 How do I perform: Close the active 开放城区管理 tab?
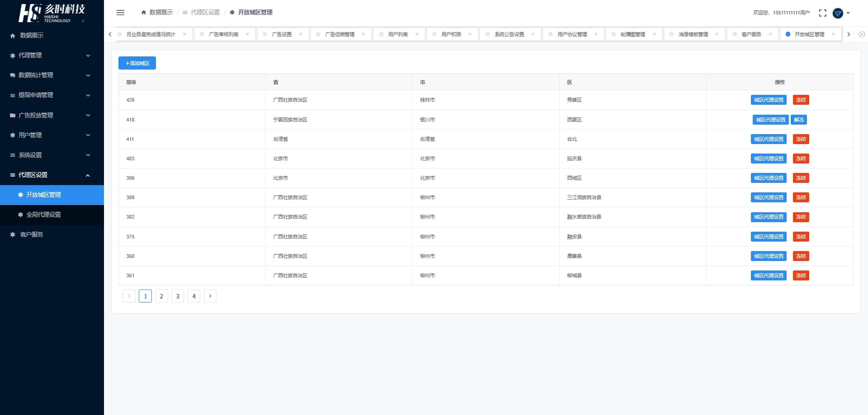click(833, 34)
